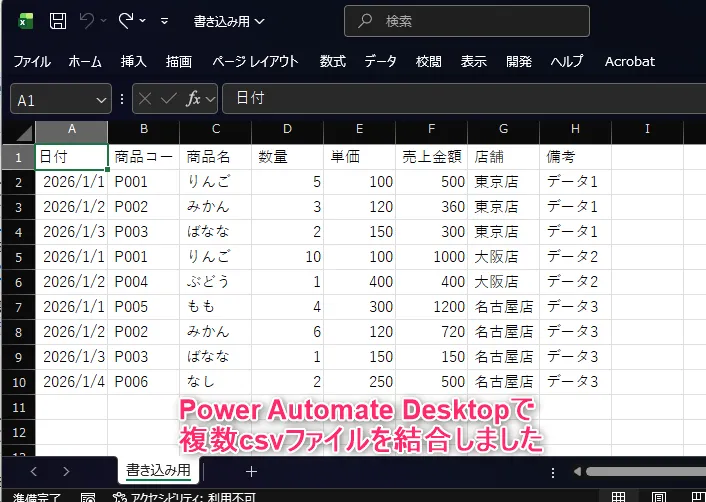This screenshot has width=706, height=502.
Task: Add a new sheet with plus icon
Action: point(251,471)
